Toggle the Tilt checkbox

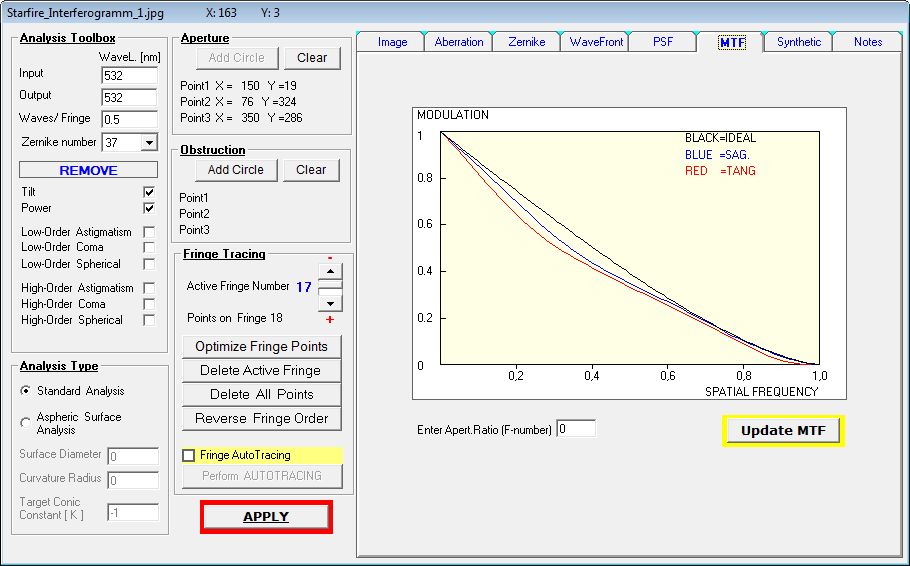(x=149, y=192)
